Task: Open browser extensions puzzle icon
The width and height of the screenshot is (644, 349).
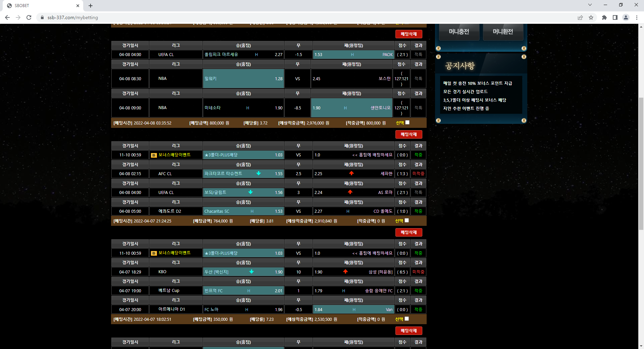Action: [604, 17]
